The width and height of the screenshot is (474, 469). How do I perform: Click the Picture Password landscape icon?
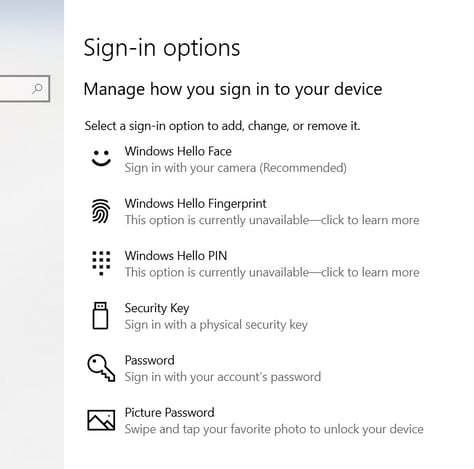[101, 420]
